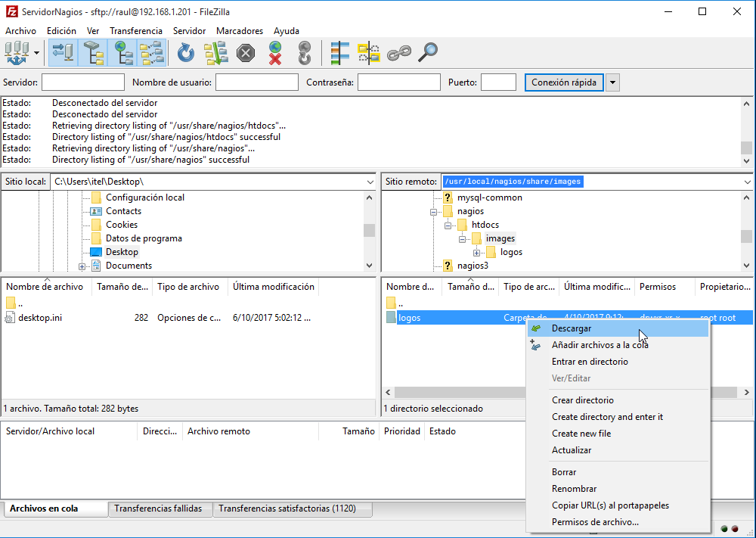Collapse the htdocs folder in remote tree

pyautogui.click(x=448, y=225)
